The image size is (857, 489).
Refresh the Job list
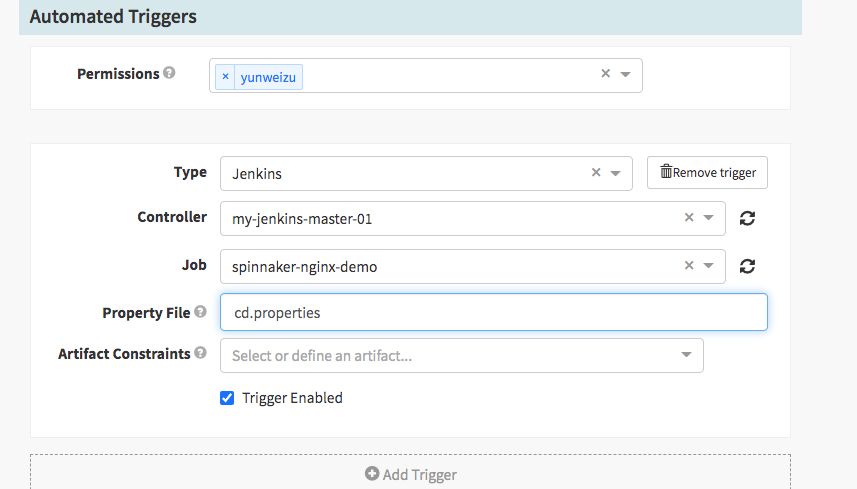coord(747,266)
